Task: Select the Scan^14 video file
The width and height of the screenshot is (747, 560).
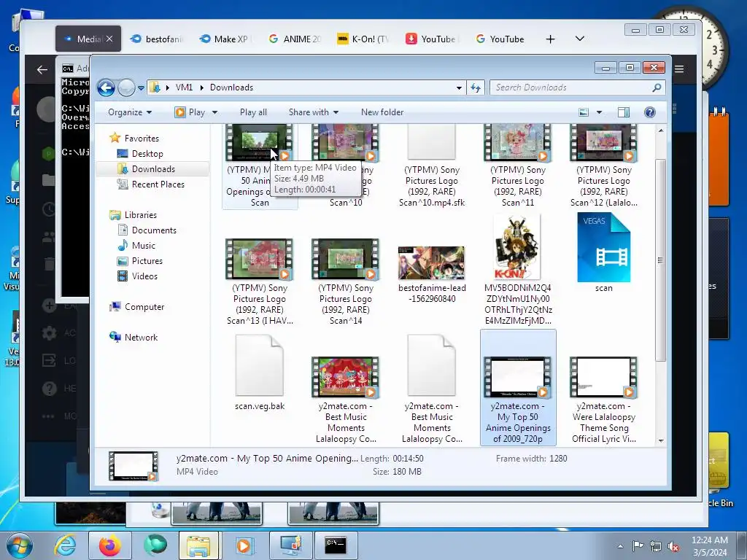Action: 345,281
